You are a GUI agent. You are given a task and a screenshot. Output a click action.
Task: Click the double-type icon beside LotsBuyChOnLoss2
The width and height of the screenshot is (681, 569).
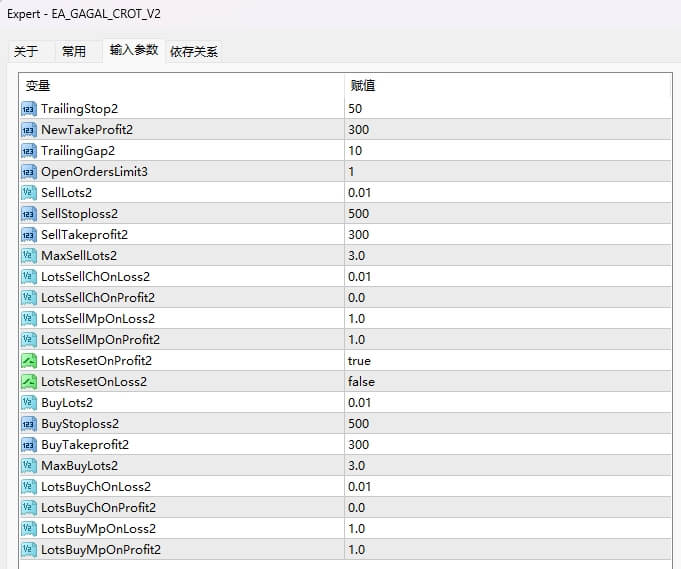coord(29,486)
